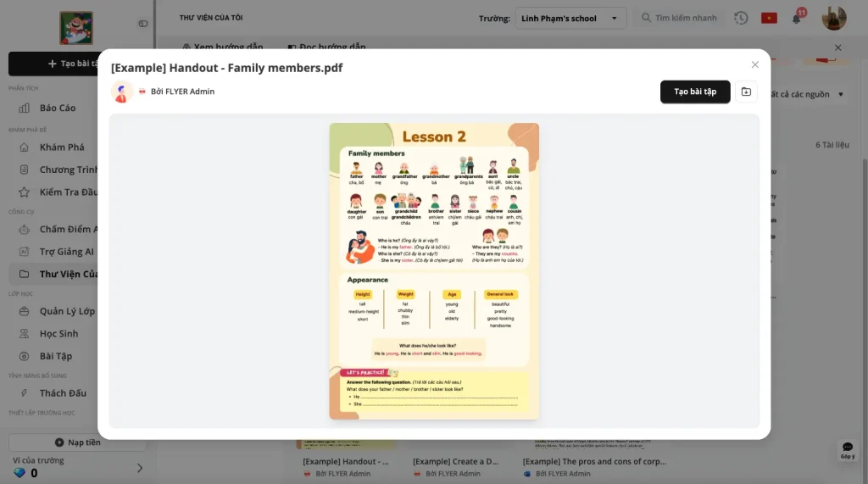868x484 pixels.
Task: Go to Học Sinh in sidebar
Action: tap(58, 334)
